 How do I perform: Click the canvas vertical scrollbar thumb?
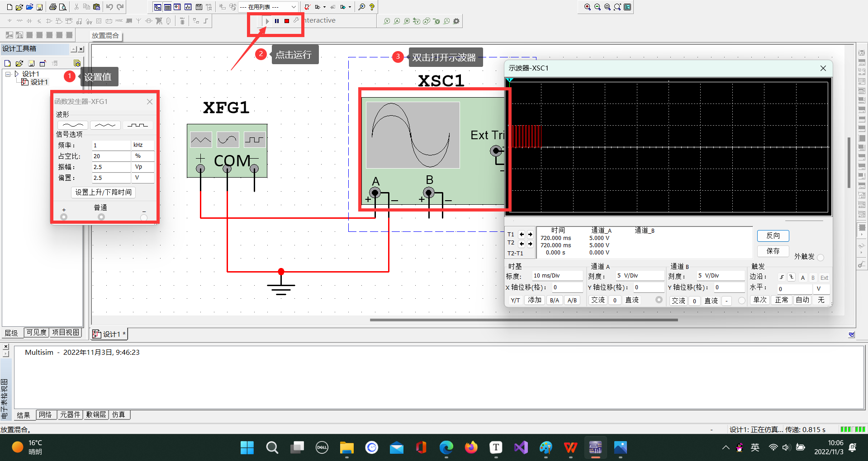[849, 162]
